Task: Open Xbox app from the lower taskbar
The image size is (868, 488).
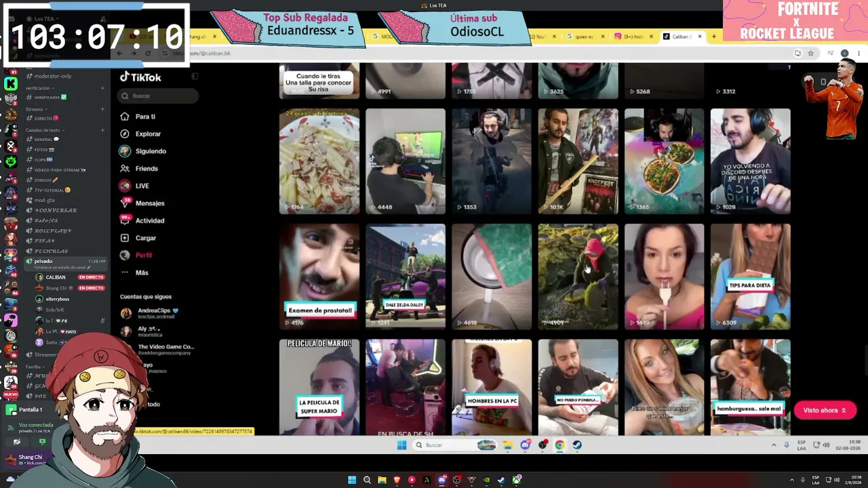Action: tap(516, 481)
